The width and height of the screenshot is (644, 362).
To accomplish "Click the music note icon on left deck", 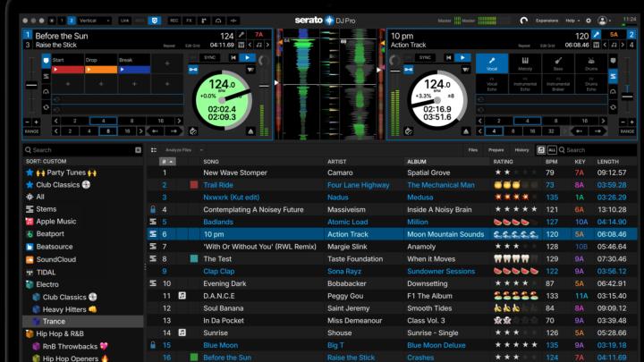I will pyautogui.click(x=259, y=45).
